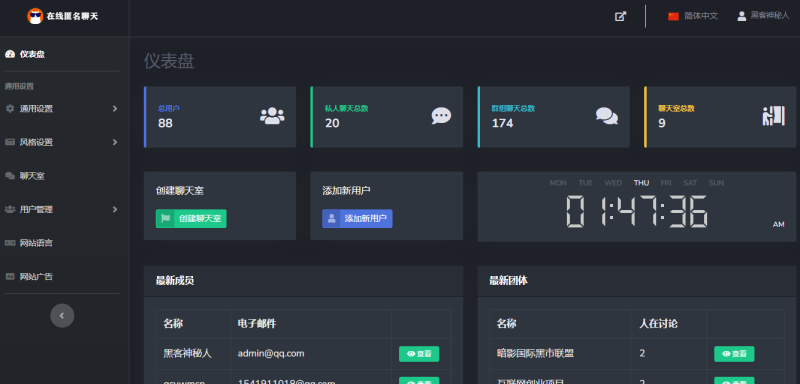Expand the 通用设置 submenu chevron
Screen dimensions: 800x384
[x=115, y=109]
